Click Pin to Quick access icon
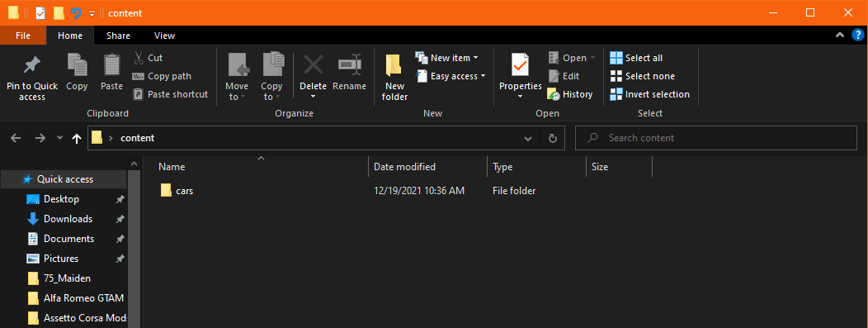This screenshot has height=328, width=868. coord(31,65)
